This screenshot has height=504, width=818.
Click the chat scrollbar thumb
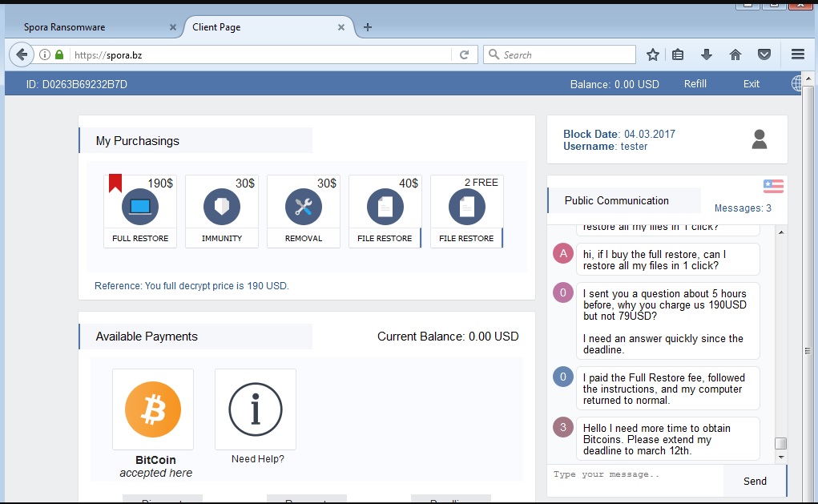tap(781, 443)
